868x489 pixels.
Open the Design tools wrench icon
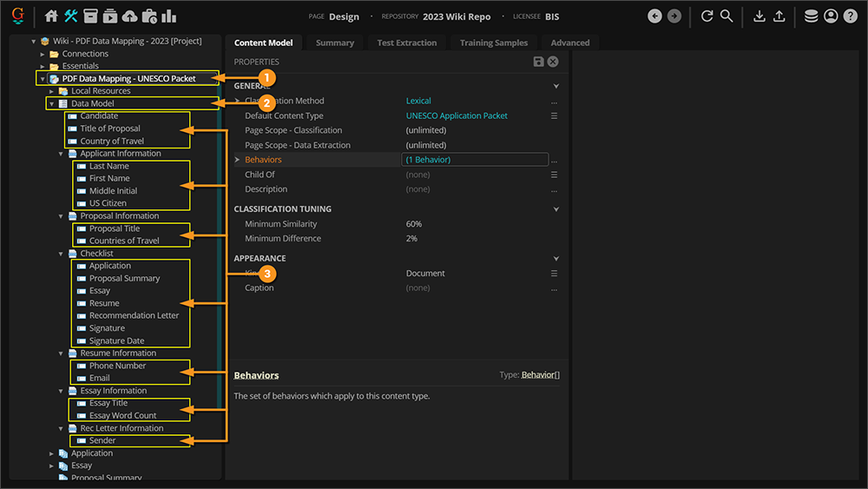pos(71,17)
